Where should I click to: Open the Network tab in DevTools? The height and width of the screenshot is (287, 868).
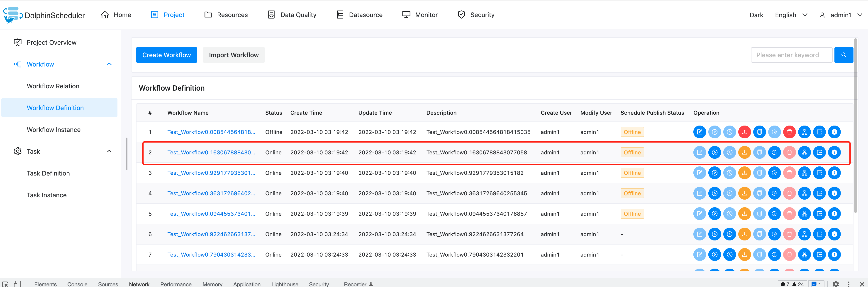pos(139,284)
